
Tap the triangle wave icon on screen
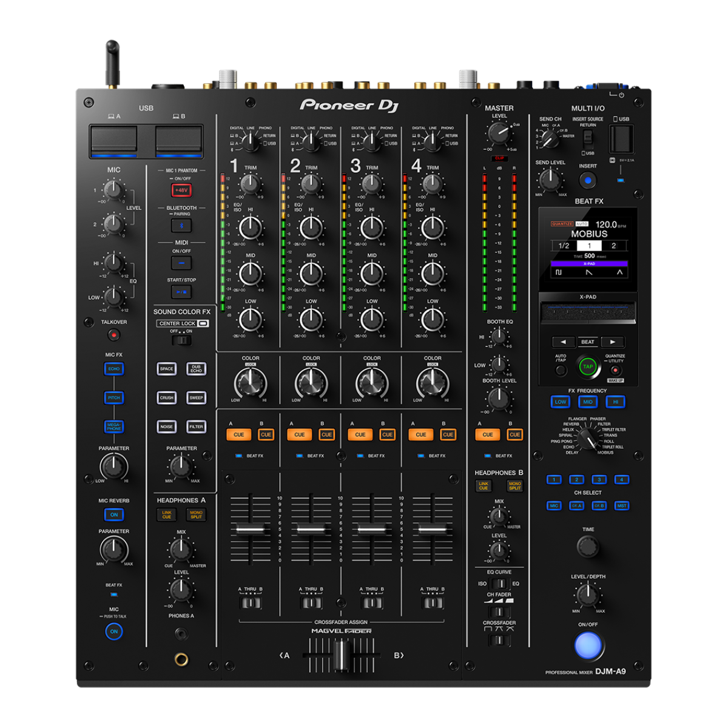[x=619, y=272]
